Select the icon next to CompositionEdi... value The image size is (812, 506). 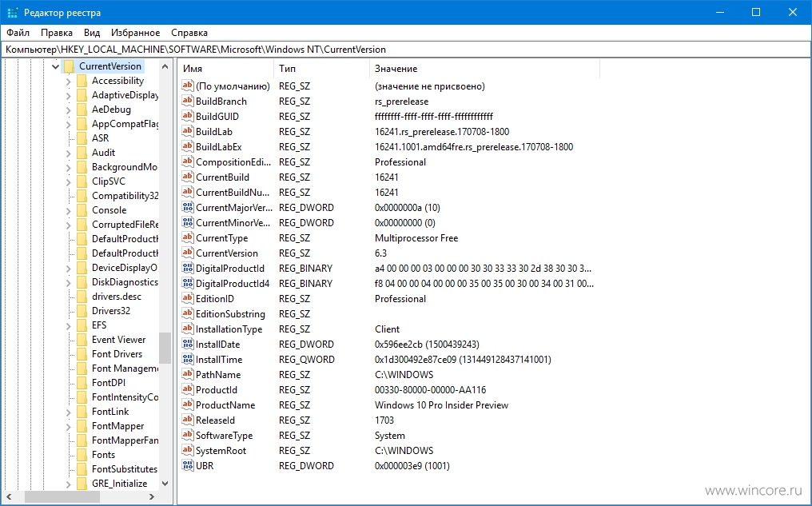pyautogui.click(x=188, y=162)
